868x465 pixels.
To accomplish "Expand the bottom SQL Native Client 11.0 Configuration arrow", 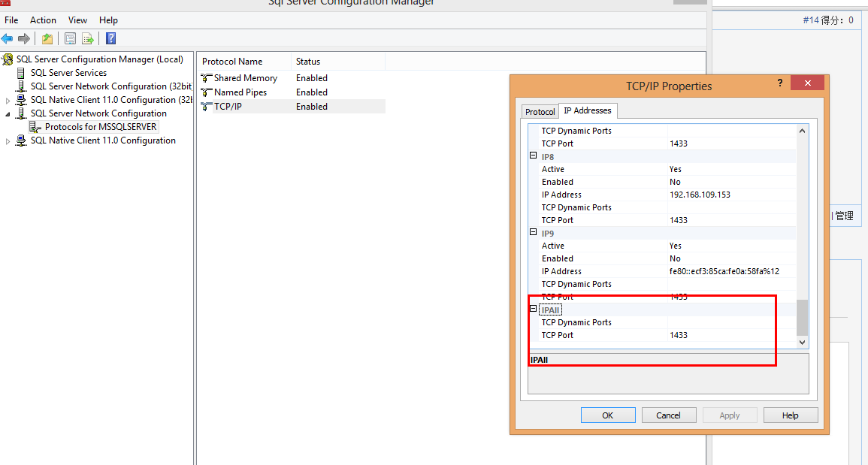I will (8, 141).
